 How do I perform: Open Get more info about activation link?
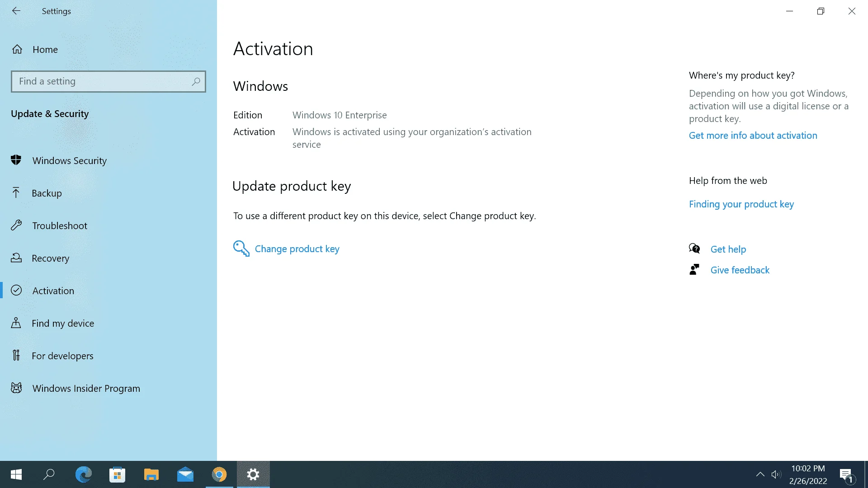click(753, 136)
